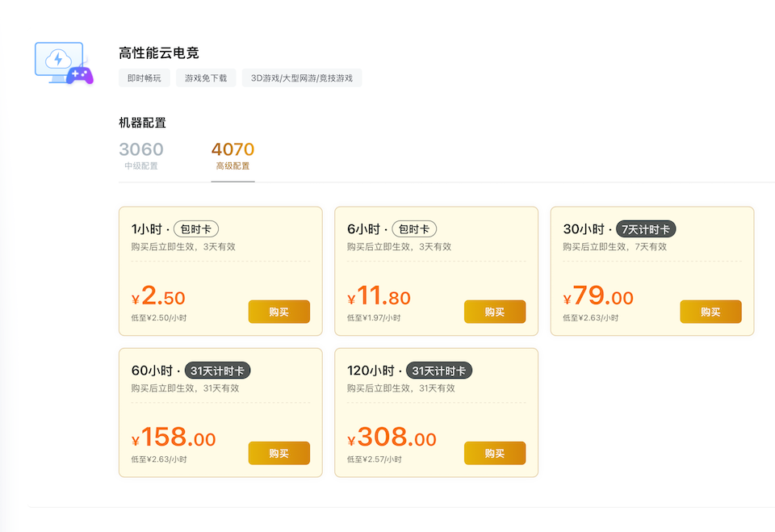Image resolution: width=775 pixels, height=532 pixels.
Task: Click 购买 on the 1小时 package
Action: coord(279,312)
